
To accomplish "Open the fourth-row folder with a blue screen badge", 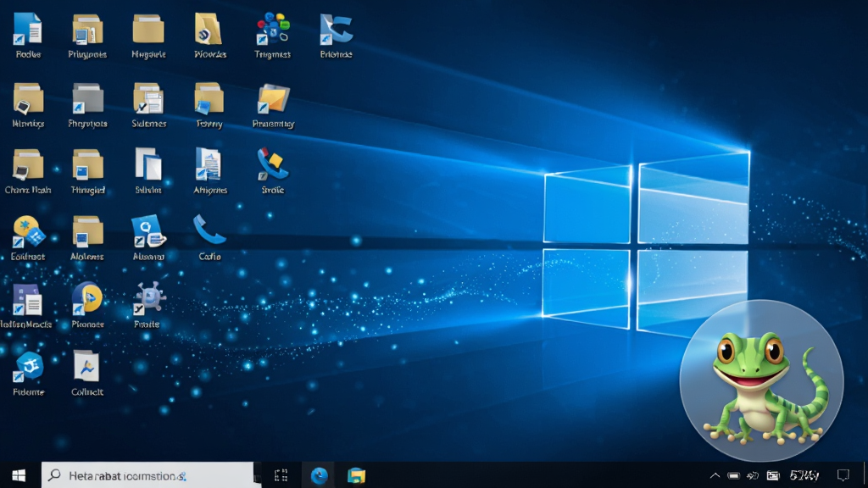I will pos(87,231).
